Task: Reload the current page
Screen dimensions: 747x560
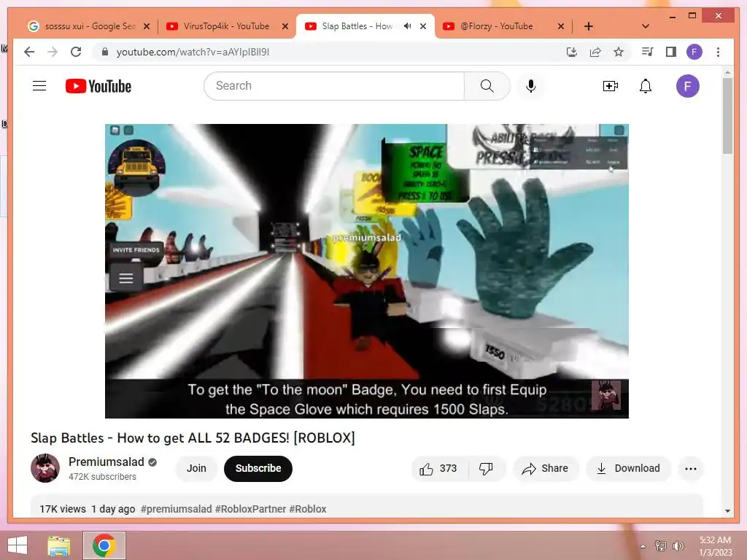Action: [76, 52]
